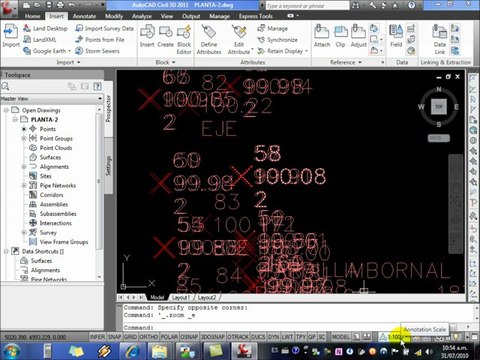Click the Print icon in quick access toolbar
Image resolution: width=480 pixels, height=360 pixels.
[60, 5]
